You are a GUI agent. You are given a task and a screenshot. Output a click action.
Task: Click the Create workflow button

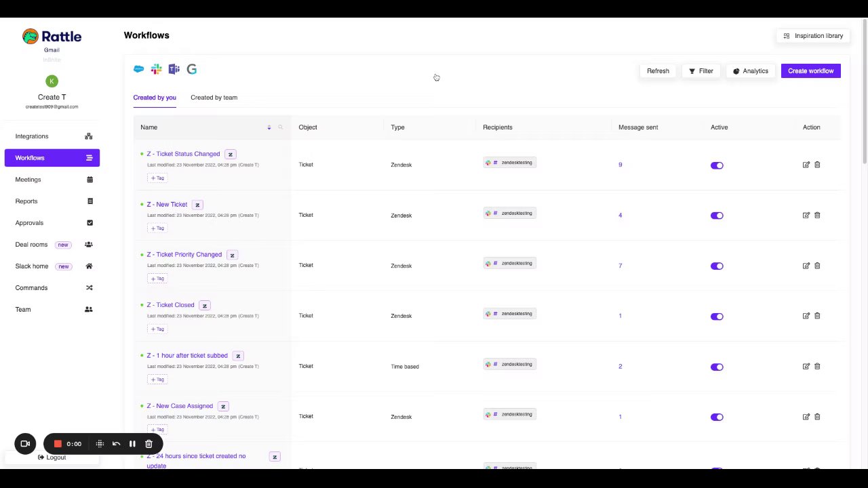point(810,71)
